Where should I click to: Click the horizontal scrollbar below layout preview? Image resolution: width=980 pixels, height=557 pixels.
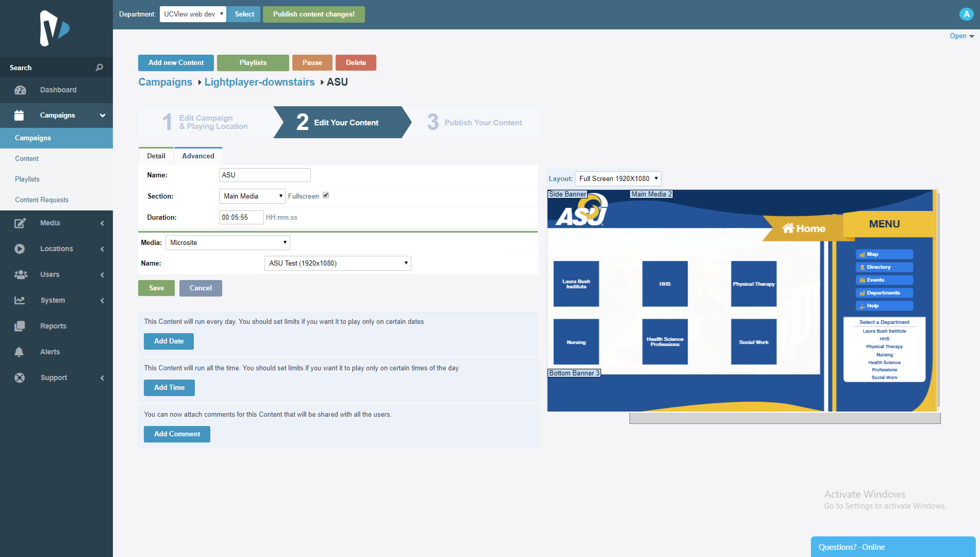[x=785, y=418]
